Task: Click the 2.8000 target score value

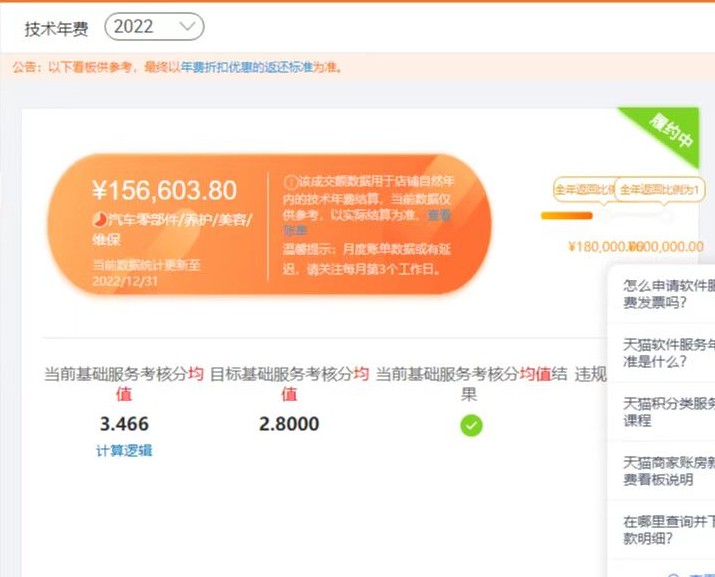Action: [289, 424]
